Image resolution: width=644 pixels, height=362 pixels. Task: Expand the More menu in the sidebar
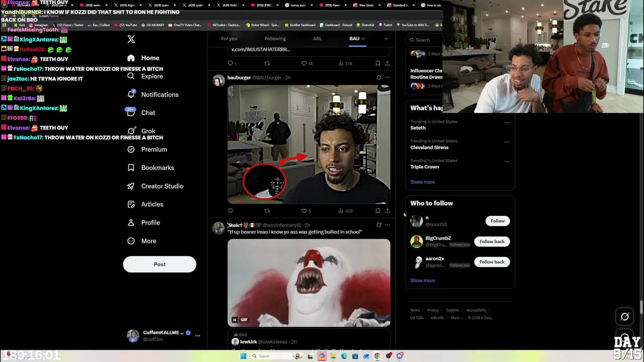[141, 241]
